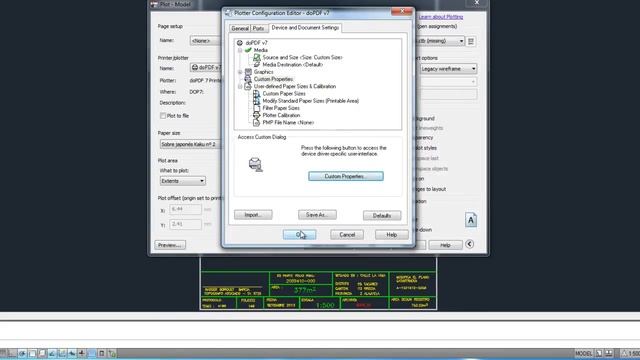640x360 pixels.
Task: Click the MODEL status bar button
Action: (x=584, y=353)
